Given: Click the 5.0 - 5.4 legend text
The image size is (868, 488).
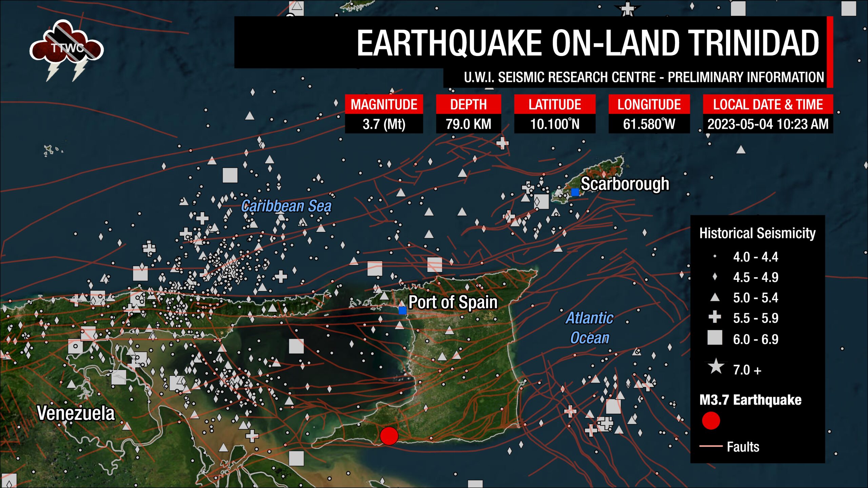Looking at the screenshot, I should tap(755, 298).
